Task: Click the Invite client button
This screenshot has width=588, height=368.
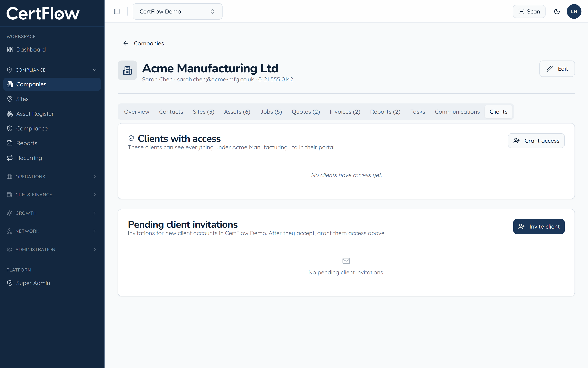Action: [539, 227]
